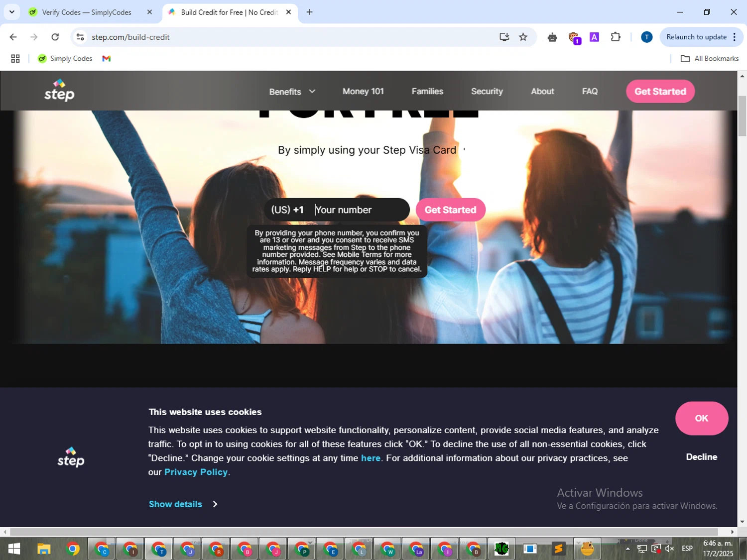Open Chrome's three-dot menu

pyautogui.click(x=734, y=37)
